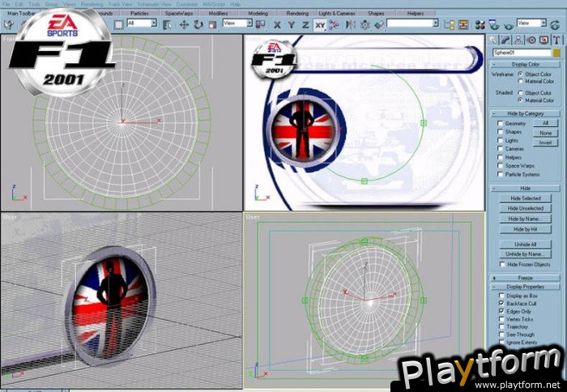This screenshot has height=392, width=567.
Task: Click the Use Pivot Point Center icon
Action: click(260, 24)
